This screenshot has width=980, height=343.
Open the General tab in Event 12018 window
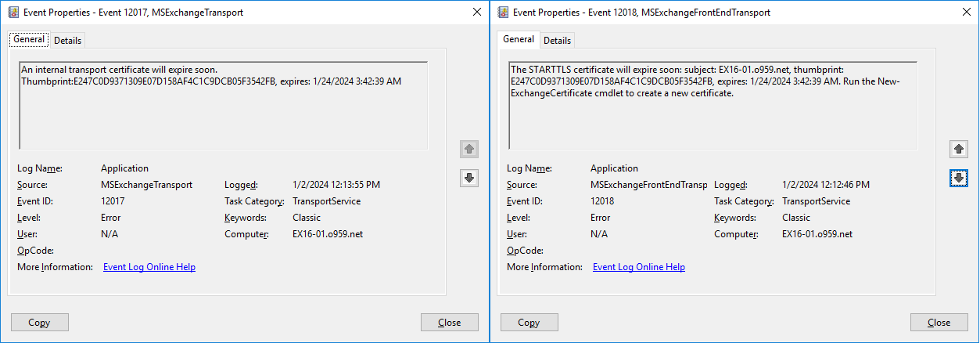[519, 39]
